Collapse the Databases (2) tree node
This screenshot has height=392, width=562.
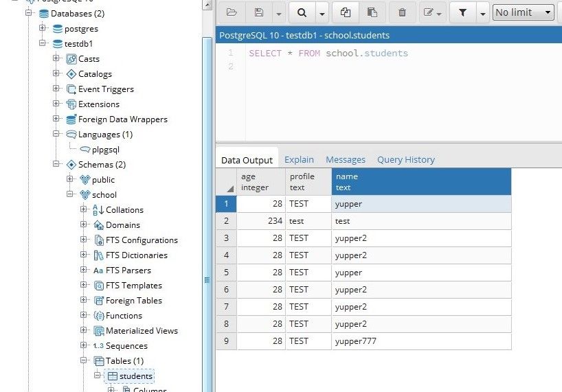[29, 13]
